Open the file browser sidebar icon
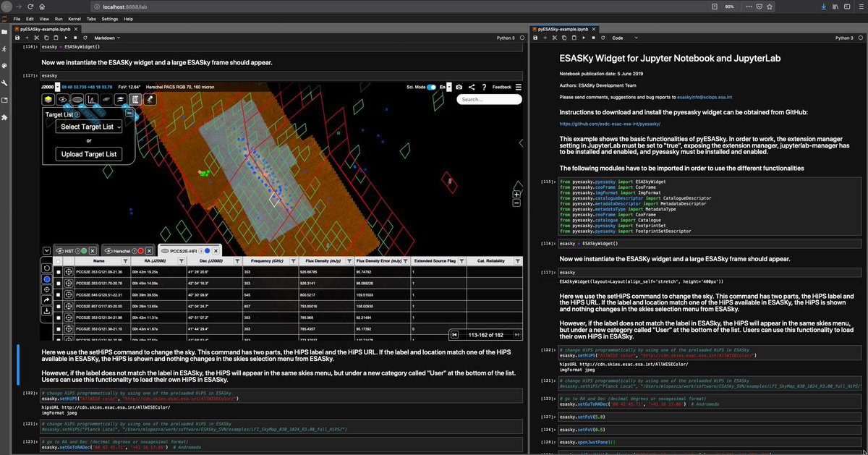868x455 pixels. (x=4, y=33)
